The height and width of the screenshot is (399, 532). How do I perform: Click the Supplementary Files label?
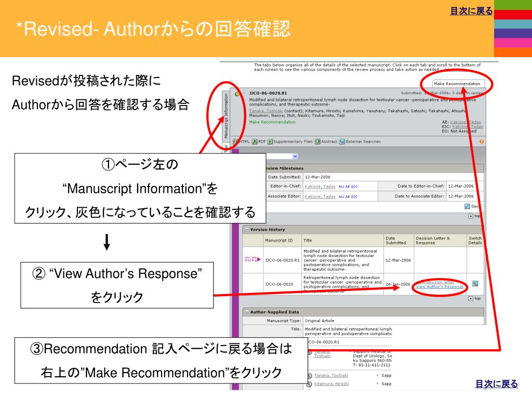coord(293,141)
